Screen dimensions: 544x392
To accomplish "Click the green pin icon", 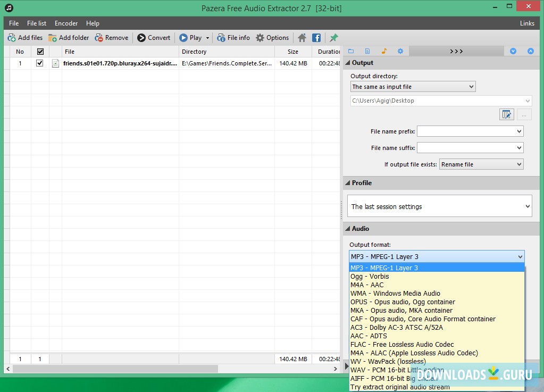I will tap(334, 38).
